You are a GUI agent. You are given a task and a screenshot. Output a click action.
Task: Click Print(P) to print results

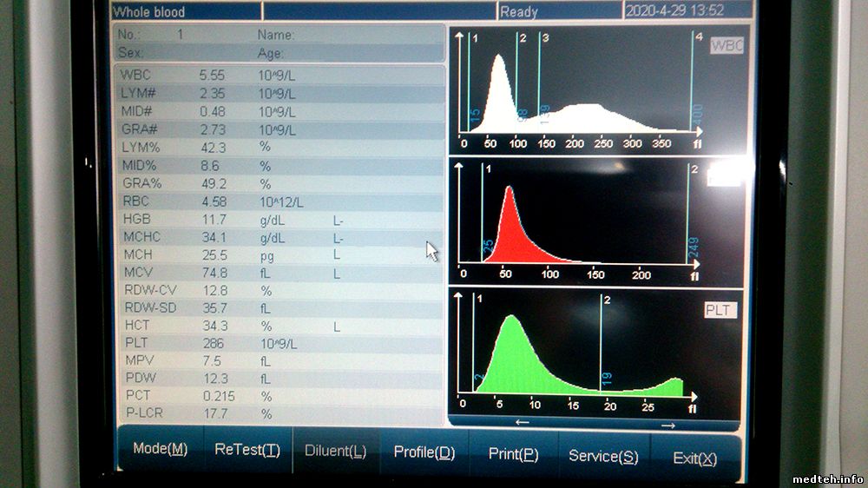[513, 454]
